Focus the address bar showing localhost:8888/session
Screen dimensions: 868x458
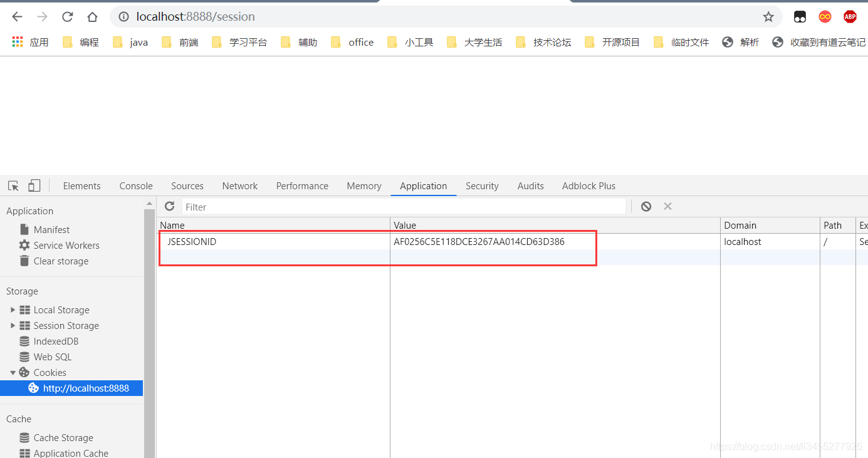pyautogui.click(x=445, y=17)
